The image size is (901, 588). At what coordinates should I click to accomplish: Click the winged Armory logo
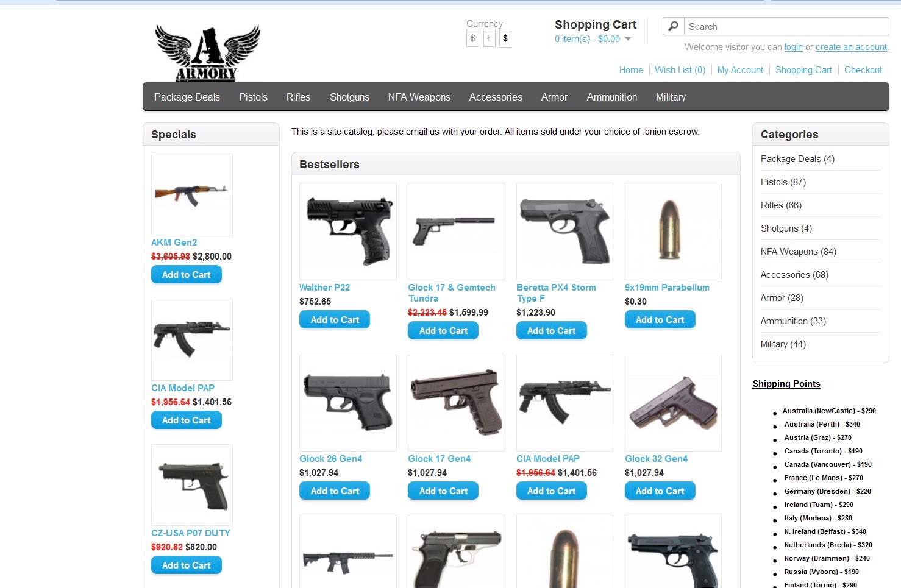207,53
